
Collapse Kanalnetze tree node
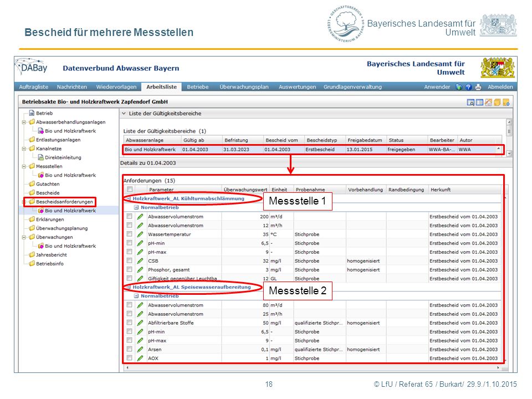pos(24,149)
